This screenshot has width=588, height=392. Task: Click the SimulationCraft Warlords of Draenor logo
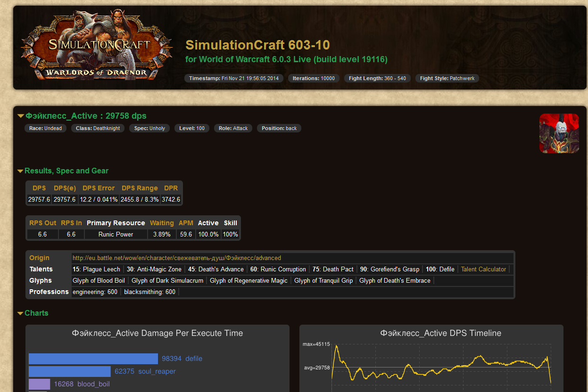[96, 46]
